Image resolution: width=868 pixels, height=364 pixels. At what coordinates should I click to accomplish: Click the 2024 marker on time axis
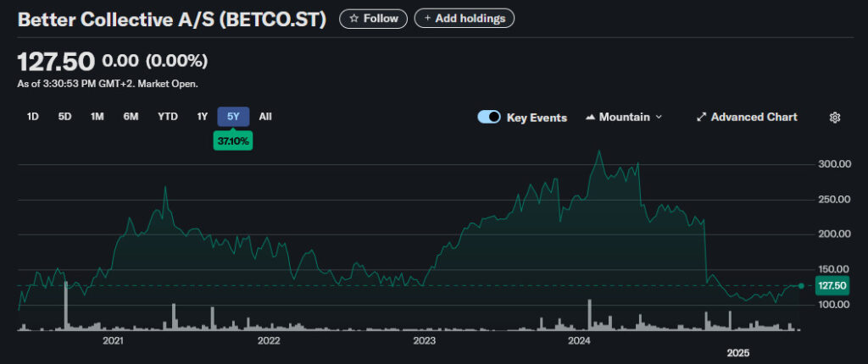click(579, 340)
